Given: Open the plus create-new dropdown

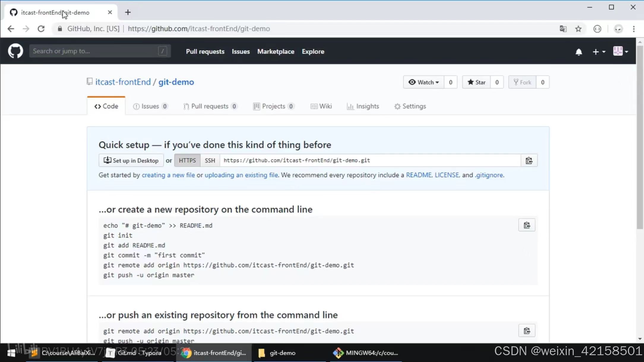Looking at the screenshot, I should [599, 52].
